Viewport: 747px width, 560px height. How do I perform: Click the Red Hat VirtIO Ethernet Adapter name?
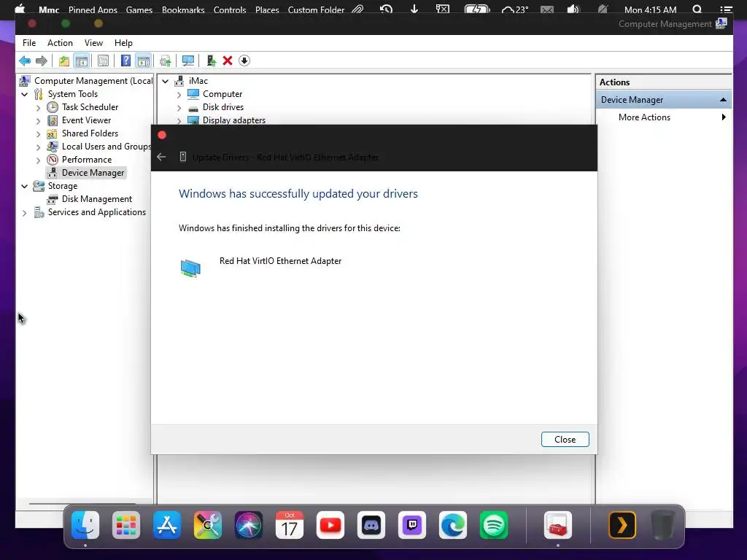280,261
